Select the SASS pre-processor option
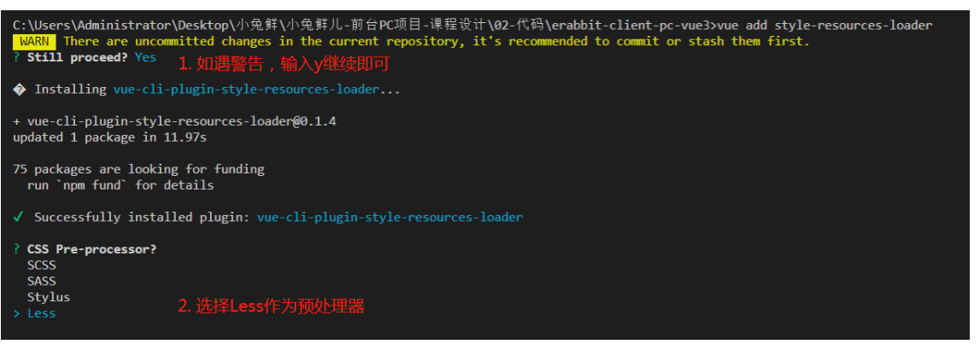This screenshot has height=350, width=980. 42,282
